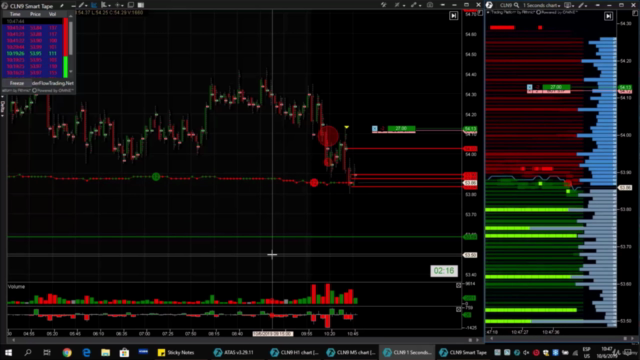Click the ESP US language indicator in system tray
This screenshot has width=640, height=360.
(587, 352)
